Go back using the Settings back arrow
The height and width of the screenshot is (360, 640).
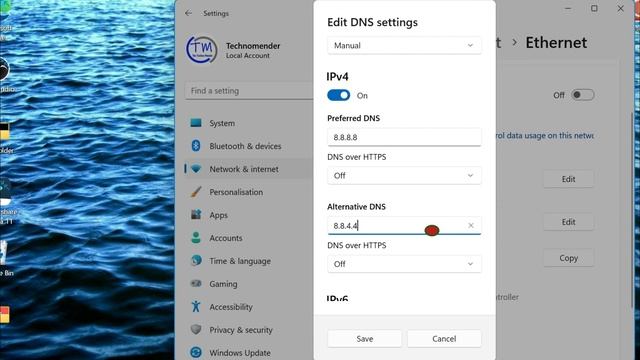(188, 13)
